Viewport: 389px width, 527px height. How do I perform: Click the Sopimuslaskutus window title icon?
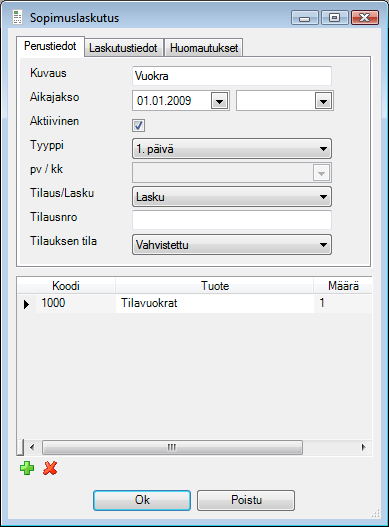point(17,17)
